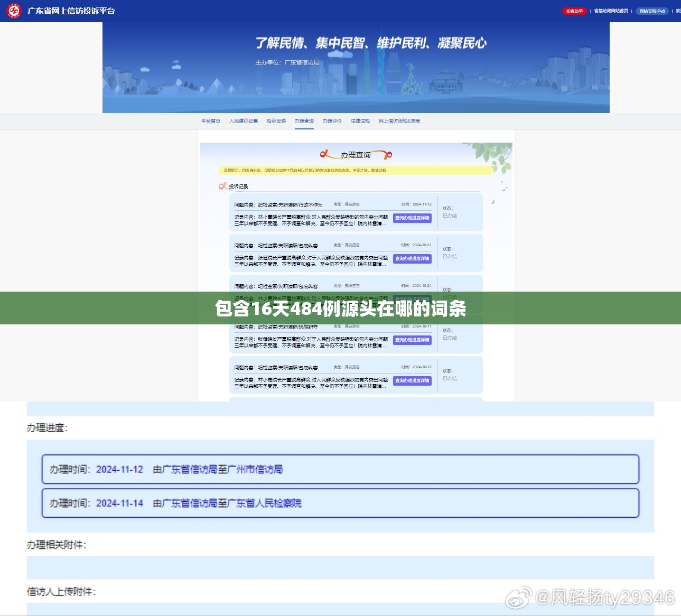Click problem content of 2024-10-24 record
This screenshot has width=681, height=616.
(x=276, y=286)
